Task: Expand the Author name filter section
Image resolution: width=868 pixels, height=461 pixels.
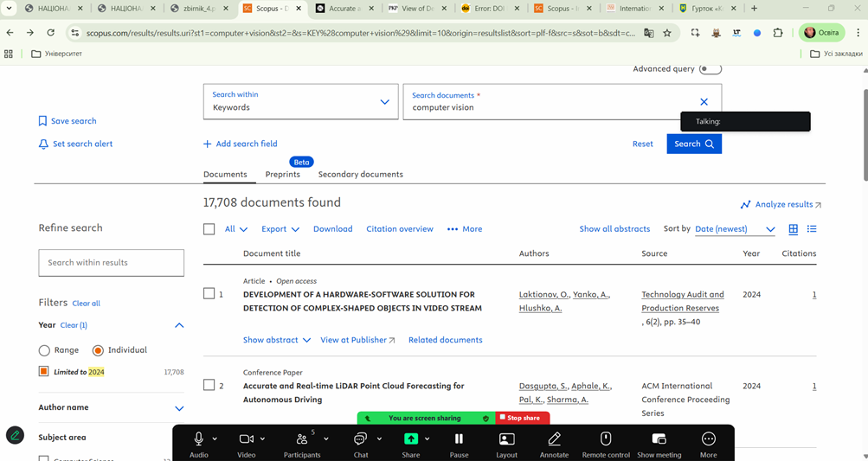Action: [179, 408]
